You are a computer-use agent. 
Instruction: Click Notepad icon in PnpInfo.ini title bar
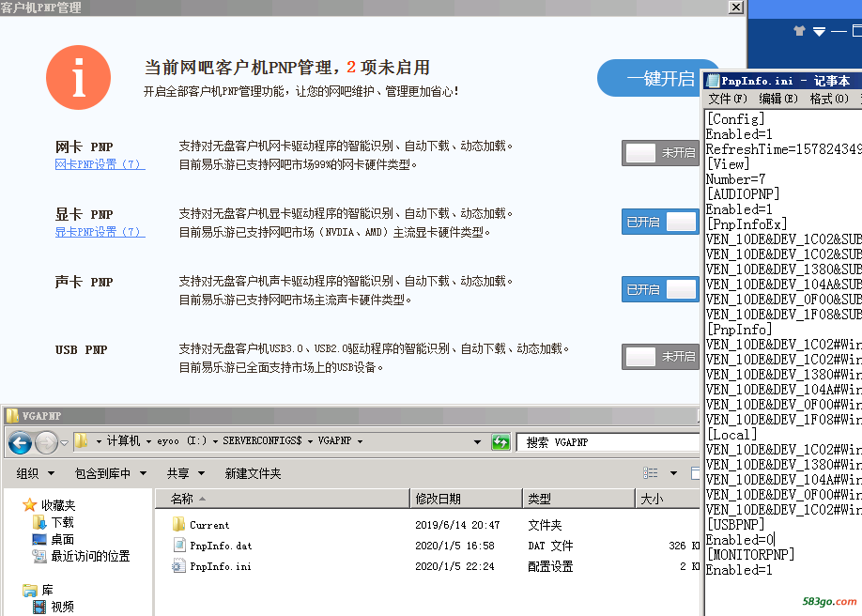pos(713,81)
